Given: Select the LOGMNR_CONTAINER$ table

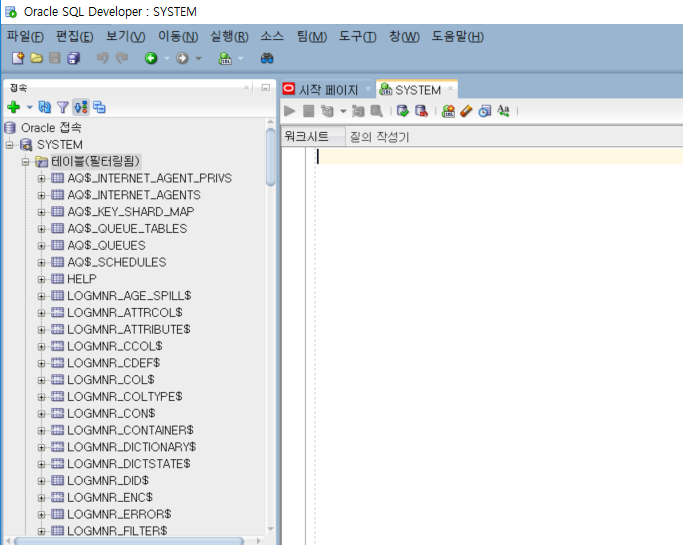Looking at the screenshot, I should 130,430.
